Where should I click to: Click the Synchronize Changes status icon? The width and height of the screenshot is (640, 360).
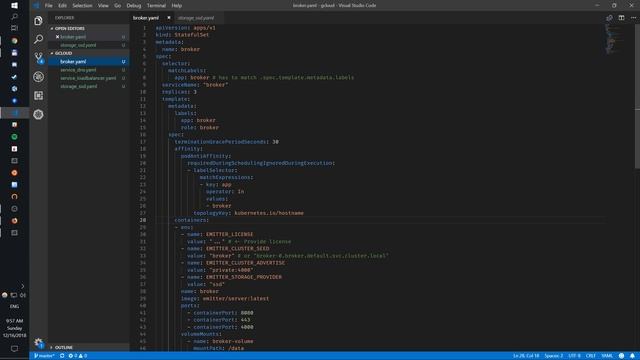[x=62, y=356]
